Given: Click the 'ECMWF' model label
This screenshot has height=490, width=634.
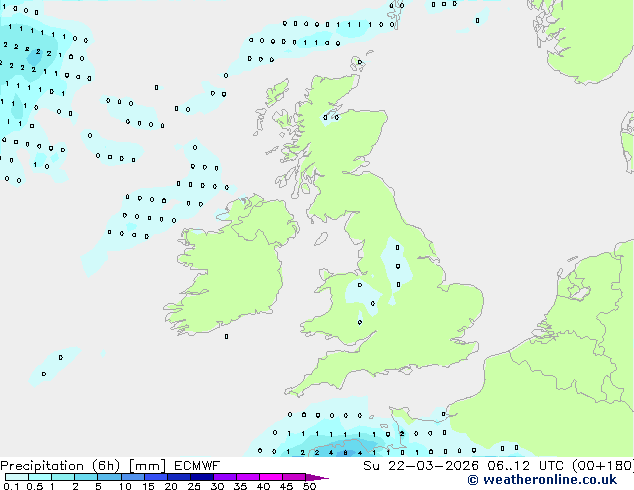Looking at the screenshot, I should (x=197, y=466).
